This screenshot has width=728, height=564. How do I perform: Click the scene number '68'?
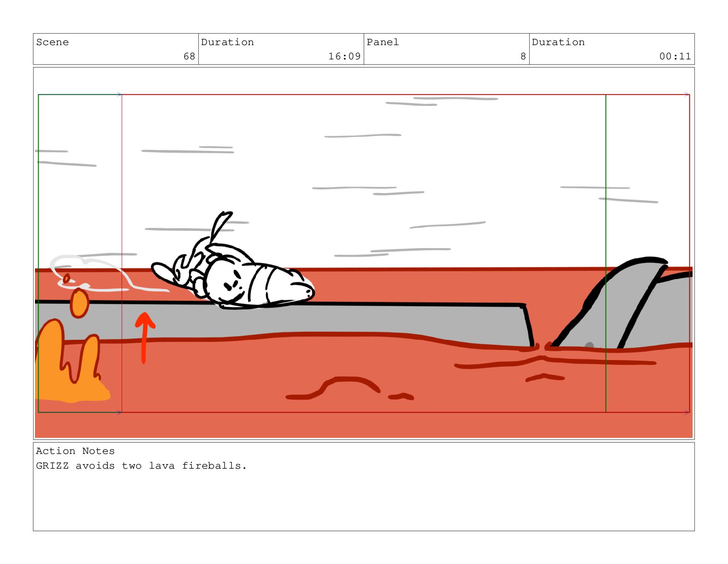[189, 56]
